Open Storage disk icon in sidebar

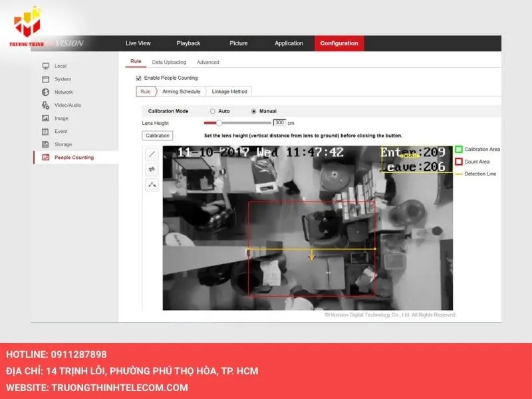45,144
